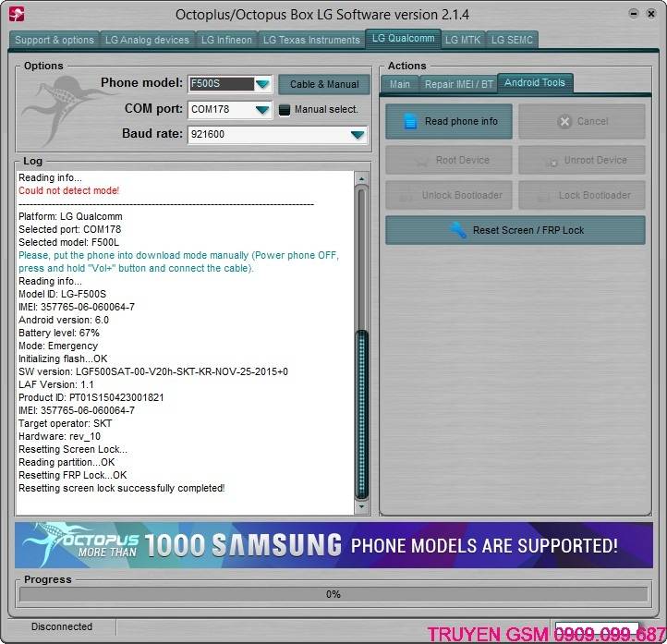The width and height of the screenshot is (667, 644).
Task: Click log line 'Battery level: 67%'
Action: point(59,333)
